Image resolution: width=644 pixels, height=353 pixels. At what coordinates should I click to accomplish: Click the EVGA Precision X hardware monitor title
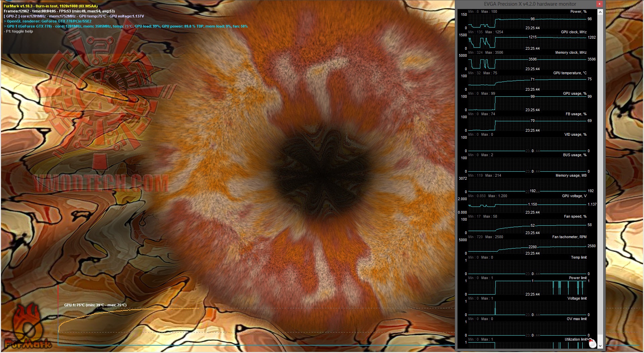[x=530, y=4]
